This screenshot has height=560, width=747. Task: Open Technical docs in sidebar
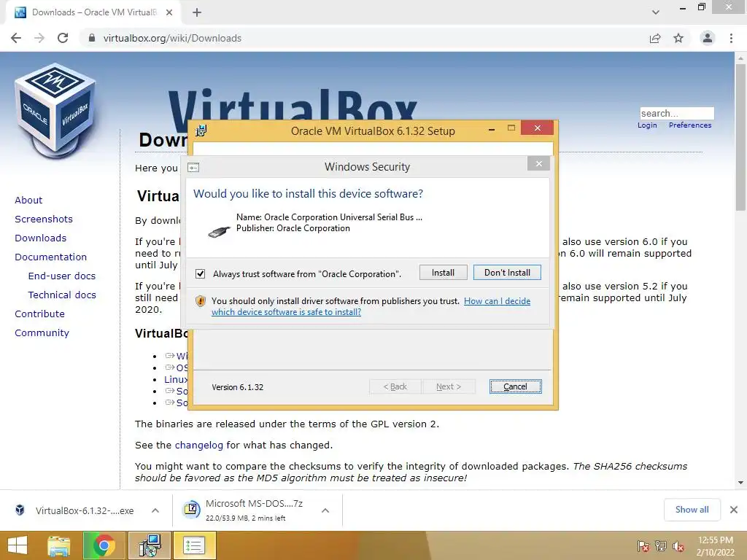coord(62,295)
